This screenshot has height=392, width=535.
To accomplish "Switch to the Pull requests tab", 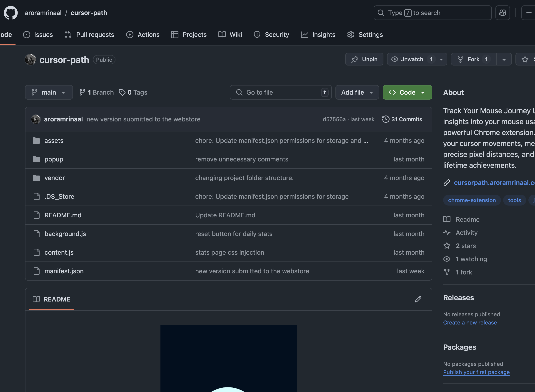I will point(89,35).
